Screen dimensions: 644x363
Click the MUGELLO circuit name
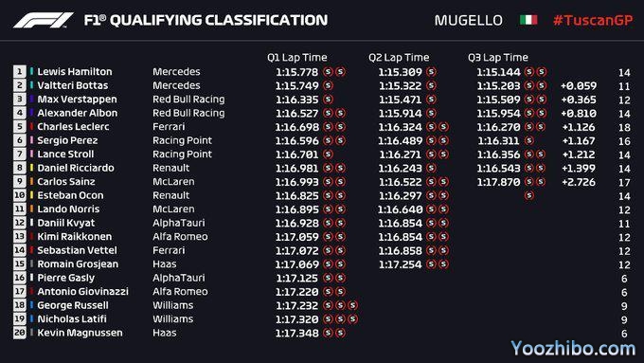click(x=468, y=20)
